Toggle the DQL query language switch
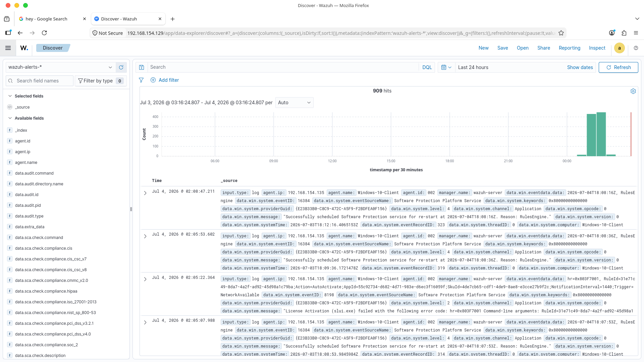This screenshot has height=362, width=644. click(427, 67)
